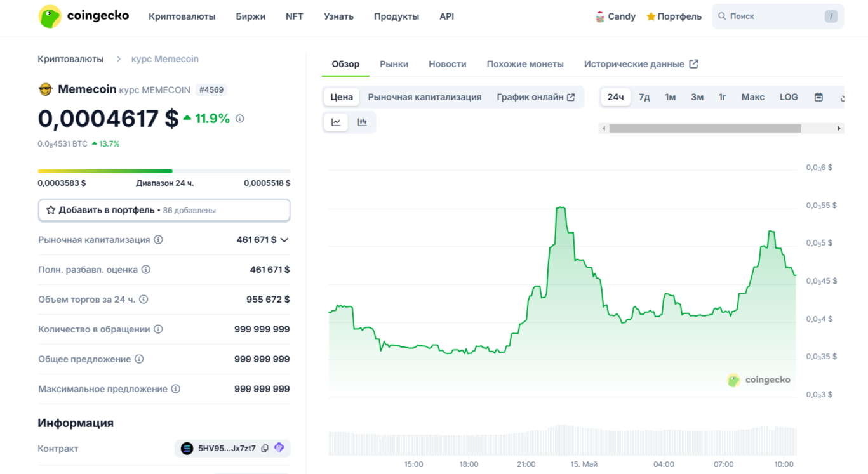The height and width of the screenshot is (474, 868).
Task: Show info for Объем торгов за 24 ч.
Action: (x=144, y=300)
